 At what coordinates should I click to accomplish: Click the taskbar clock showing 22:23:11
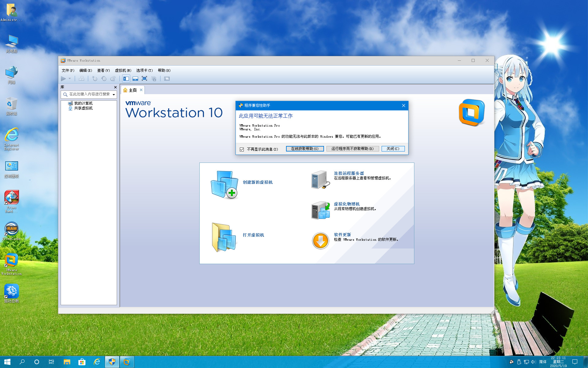coord(558,362)
